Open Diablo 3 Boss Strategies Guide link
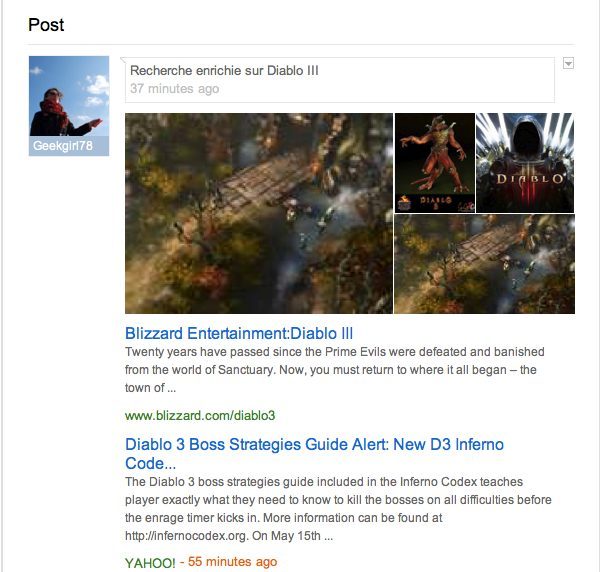 click(315, 454)
